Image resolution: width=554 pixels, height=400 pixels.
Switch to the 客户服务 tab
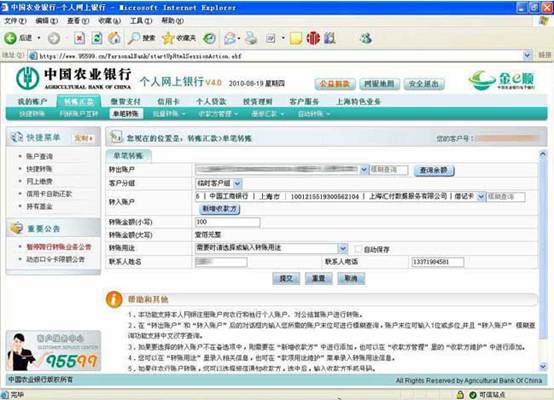tap(304, 101)
